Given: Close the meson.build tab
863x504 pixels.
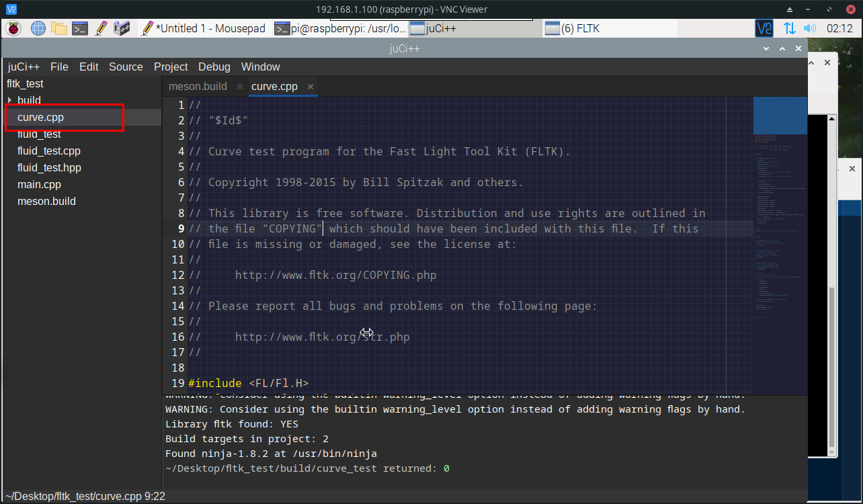Looking at the screenshot, I should pos(239,87).
